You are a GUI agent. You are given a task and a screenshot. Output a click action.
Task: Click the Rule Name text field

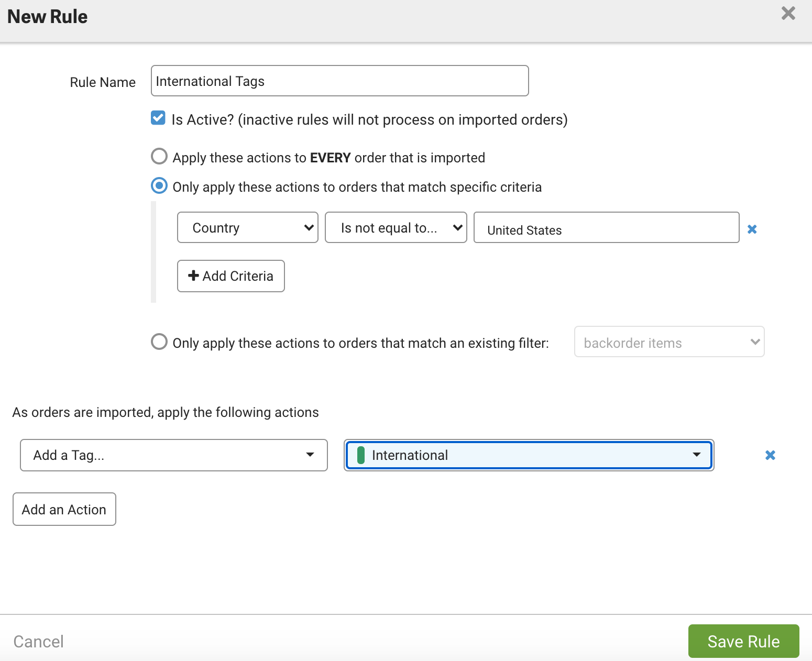(339, 81)
